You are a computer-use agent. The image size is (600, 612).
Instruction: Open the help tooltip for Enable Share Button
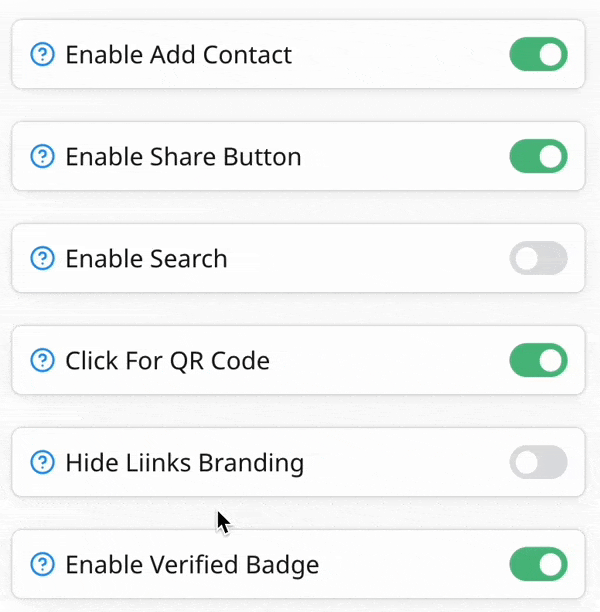click(42, 156)
